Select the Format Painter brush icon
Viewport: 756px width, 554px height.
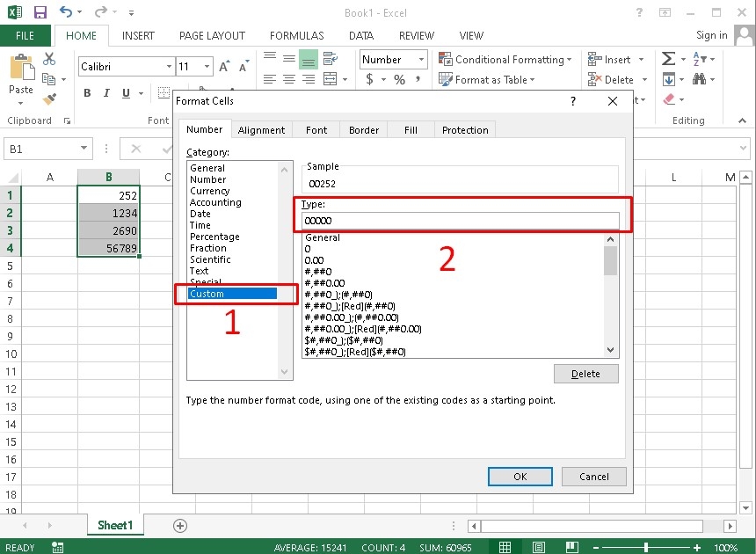(49, 98)
